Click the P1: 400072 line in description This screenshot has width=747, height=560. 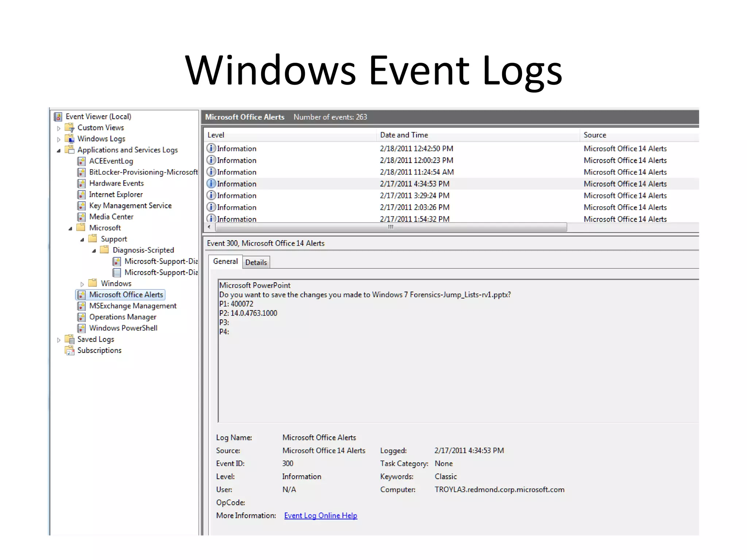point(236,304)
